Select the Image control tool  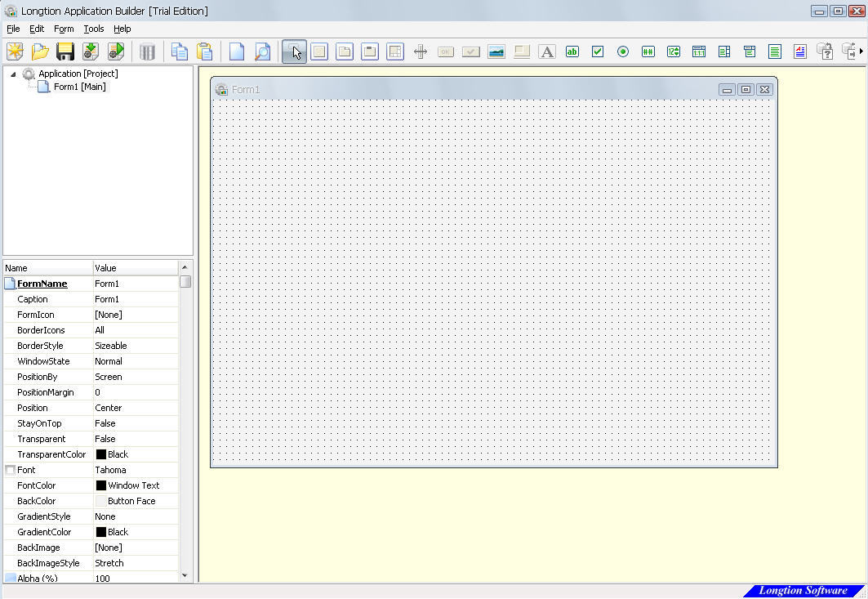point(496,51)
